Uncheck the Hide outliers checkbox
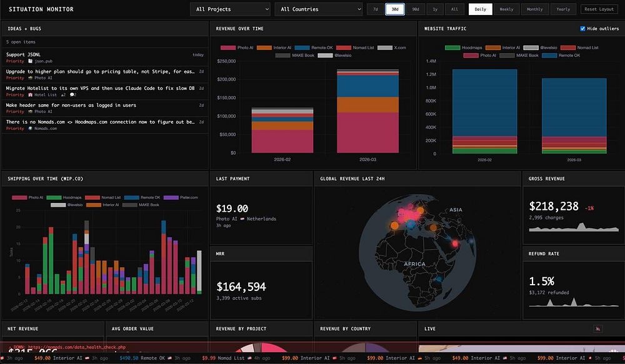The image size is (625, 364). pyautogui.click(x=582, y=29)
